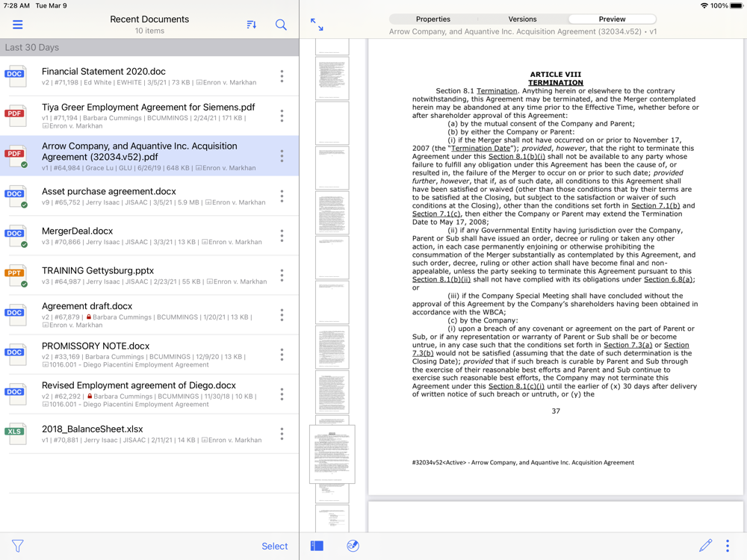This screenshot has width=747, height=560.
Task: Open PROMISSORY NOTE.docx
Action: pos(149,354)
